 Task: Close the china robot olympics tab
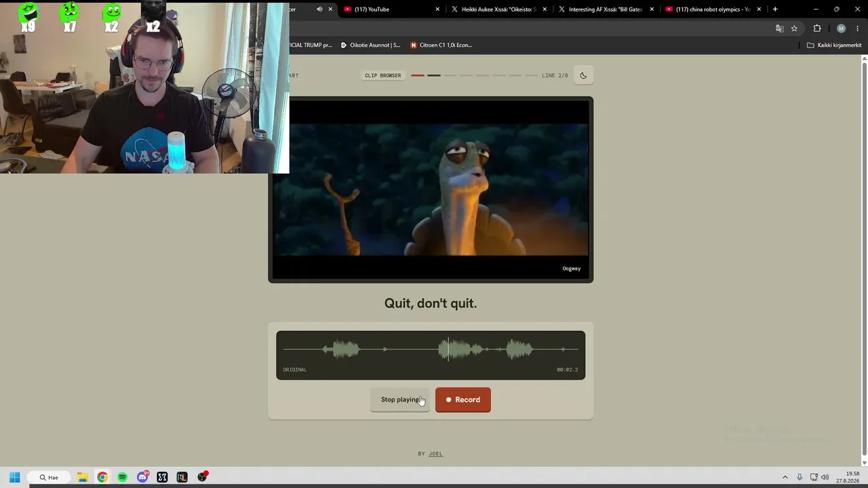pyautogui.click(x=759, y=9)
